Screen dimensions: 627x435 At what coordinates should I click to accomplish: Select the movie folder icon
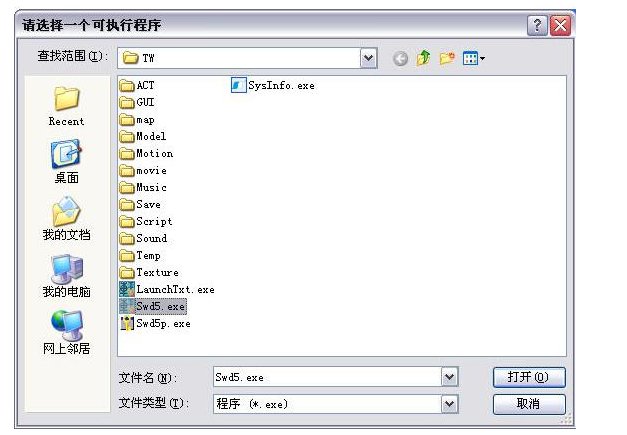(127, 171)
